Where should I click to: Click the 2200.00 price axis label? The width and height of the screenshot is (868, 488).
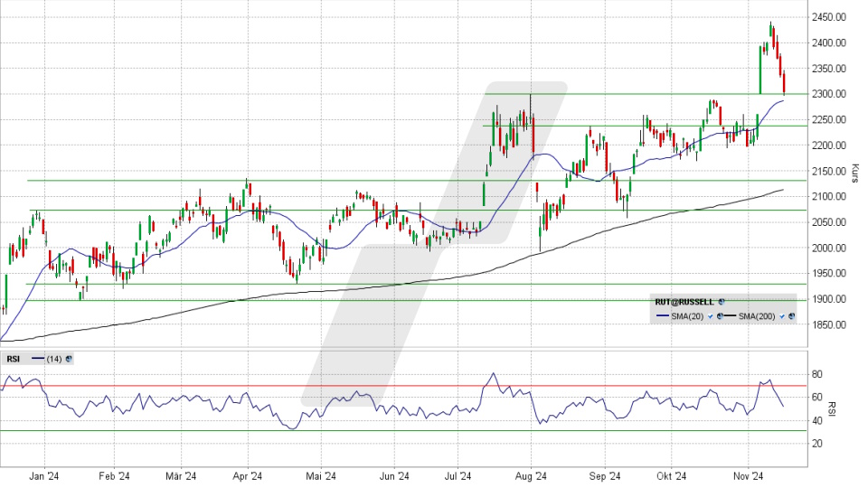[x=829, y=145]
